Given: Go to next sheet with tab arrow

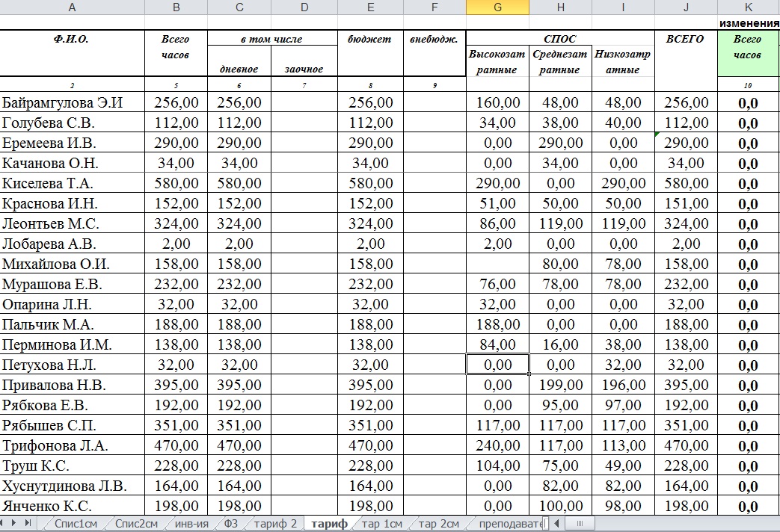Looking at the screenshot, I should [13, 523].
